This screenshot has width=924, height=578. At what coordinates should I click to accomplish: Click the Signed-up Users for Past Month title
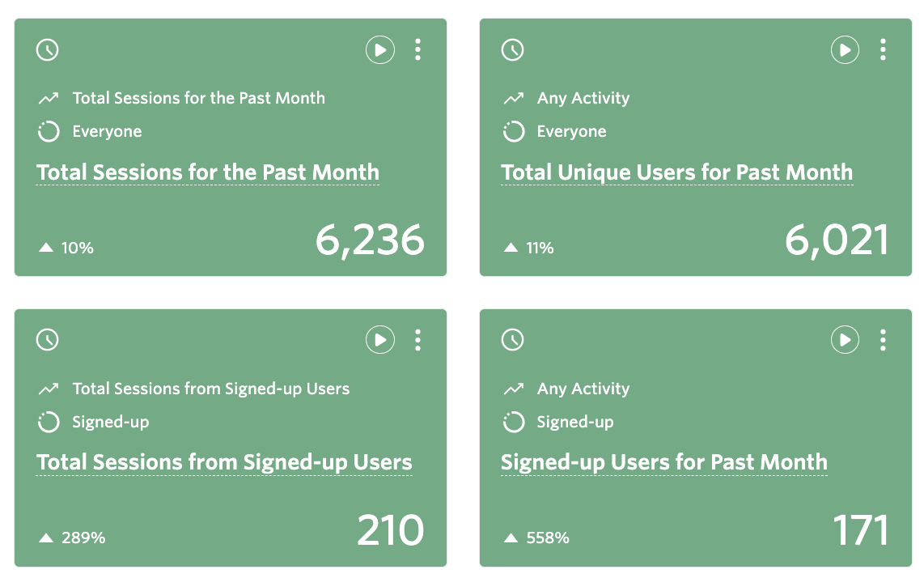[663, 462]
